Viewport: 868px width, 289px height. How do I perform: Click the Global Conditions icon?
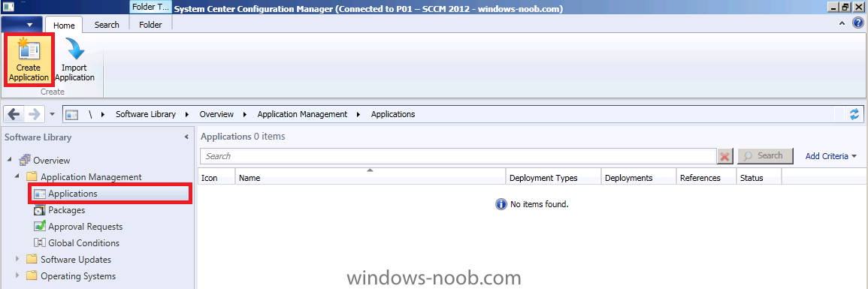39,243
